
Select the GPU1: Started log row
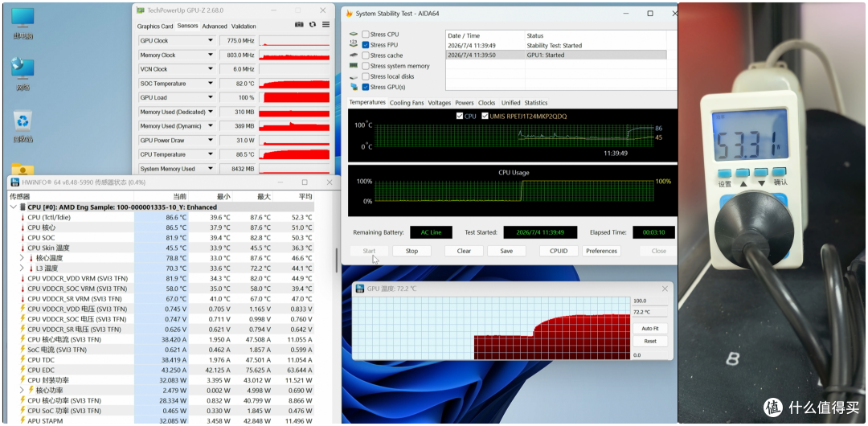pyautogui.click(x=556, y=55)
